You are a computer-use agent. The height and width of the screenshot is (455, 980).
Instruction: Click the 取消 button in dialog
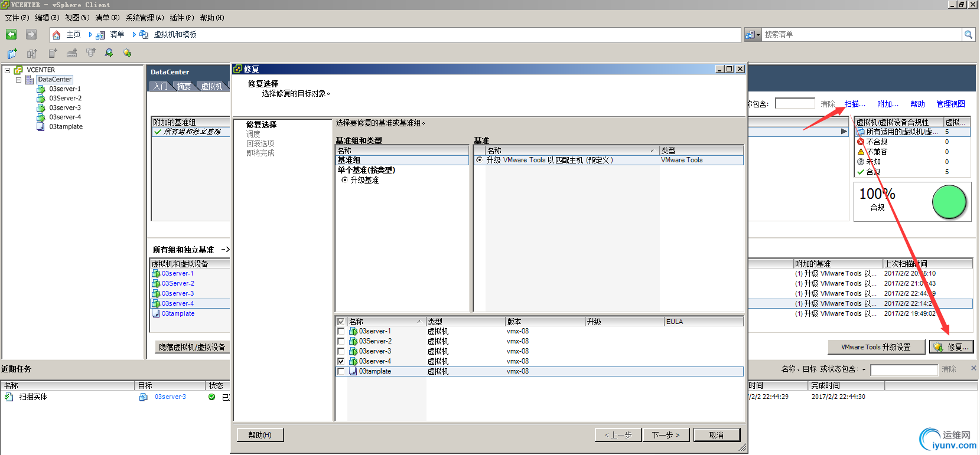pyautogui.click(x=717, y=436)
